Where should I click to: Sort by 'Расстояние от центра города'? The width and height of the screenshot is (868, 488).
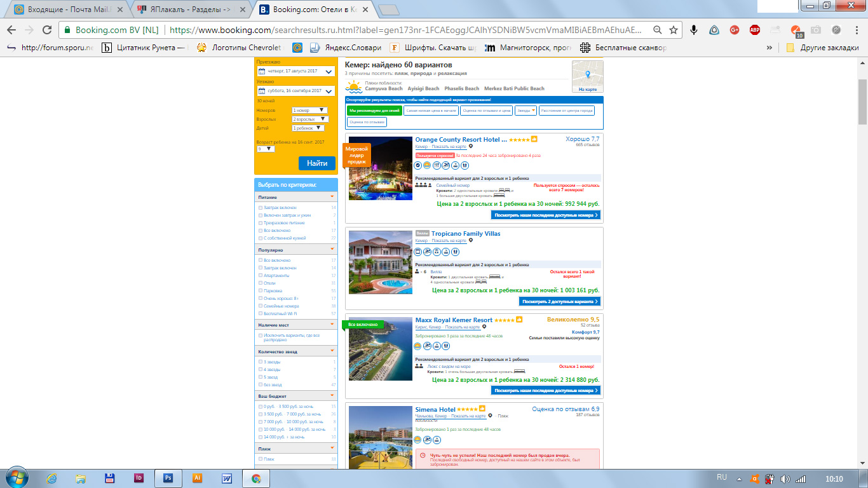567,111
